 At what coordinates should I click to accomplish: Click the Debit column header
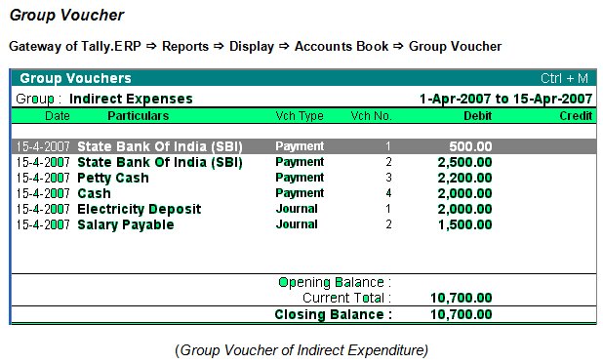(478, 116)
